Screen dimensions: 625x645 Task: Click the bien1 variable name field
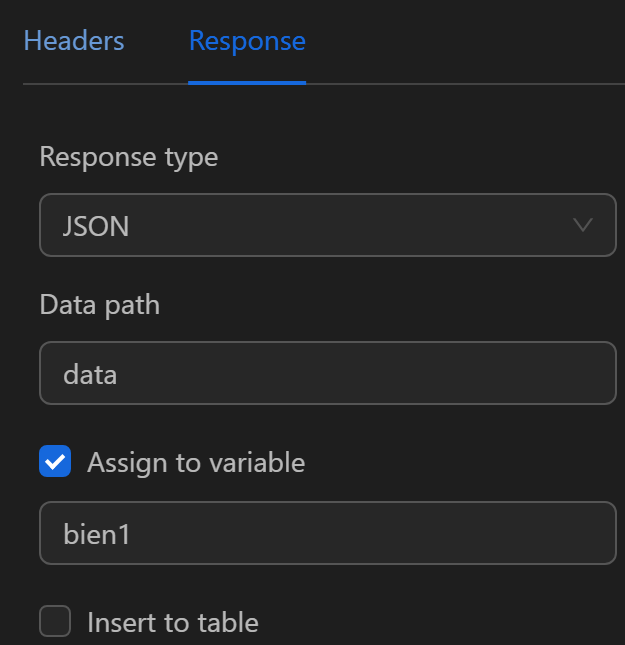327,533
